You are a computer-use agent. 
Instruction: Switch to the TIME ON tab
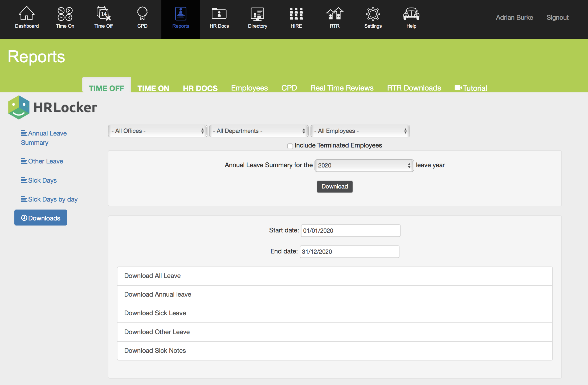(x=153, y=88)
